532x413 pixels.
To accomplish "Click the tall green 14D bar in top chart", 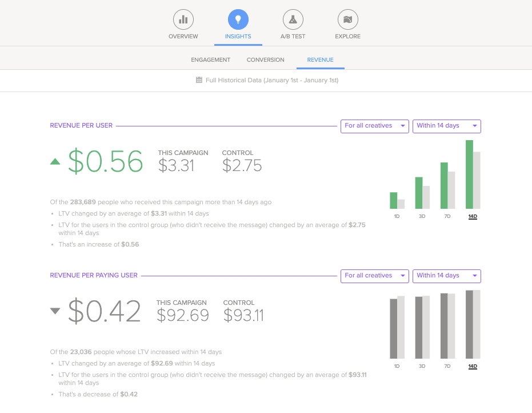I will (469, 174).
